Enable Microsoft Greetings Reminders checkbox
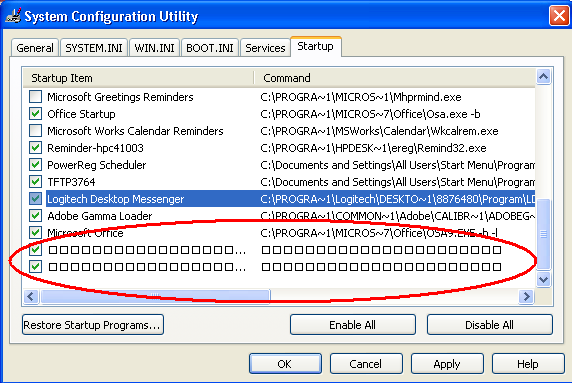This screenshot has height=383, width=572. [35, 97]
